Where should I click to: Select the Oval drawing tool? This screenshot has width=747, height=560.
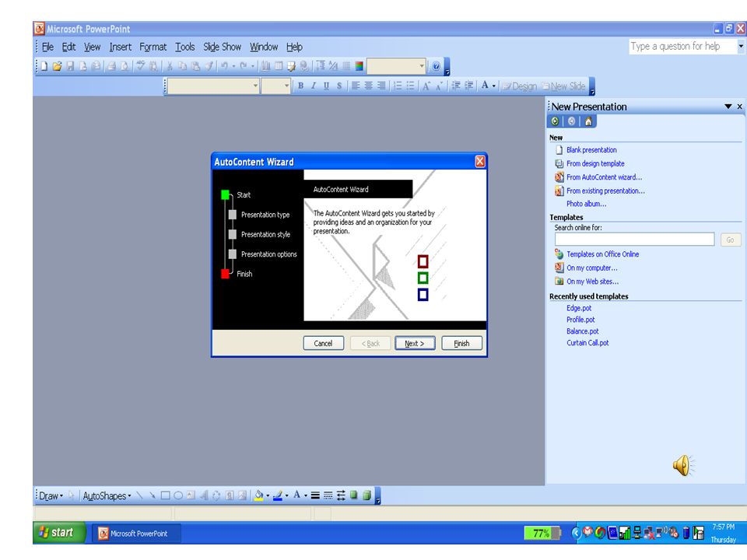[x=178, y=495]
